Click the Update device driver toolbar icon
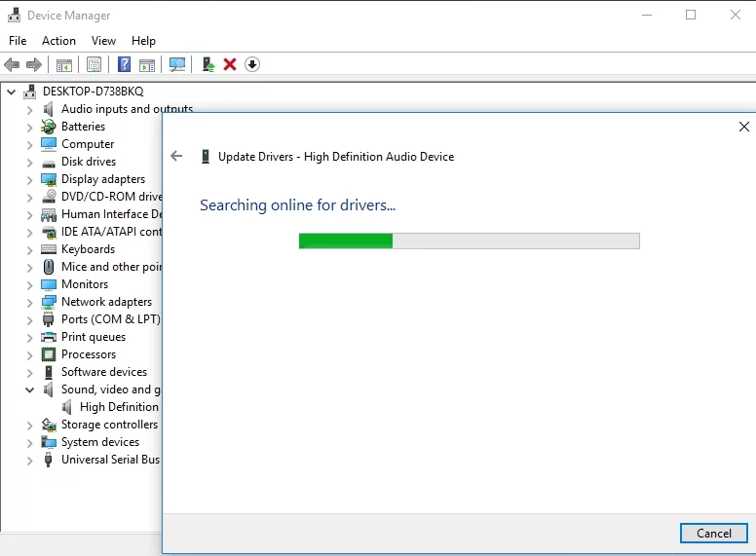Screen dimensions: 756x556 [208, 64]
